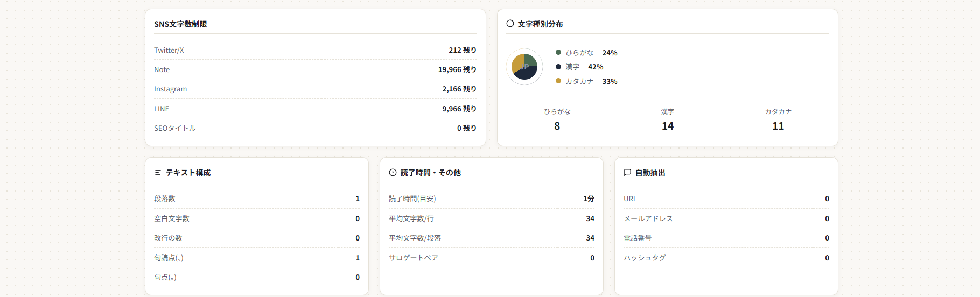The image size is (980, 297).
Task: Select the 読了時間(目安) row label
Action: click(x=412, y=199)
